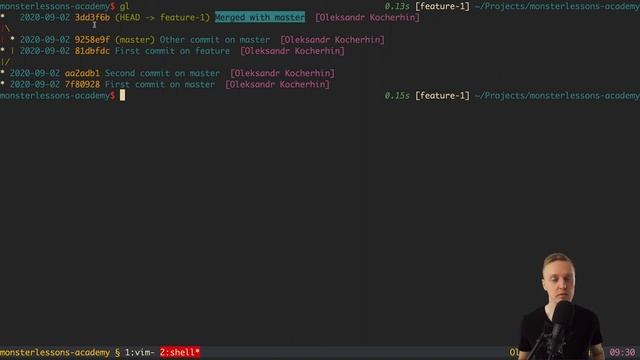Click the commit hash '81dbfdc'
The height and width of the screenshot is (360, 640).
coord(92,51)
